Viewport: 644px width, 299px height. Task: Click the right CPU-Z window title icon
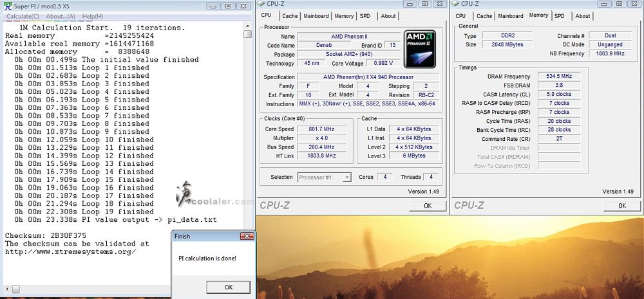tap(455, 4)
